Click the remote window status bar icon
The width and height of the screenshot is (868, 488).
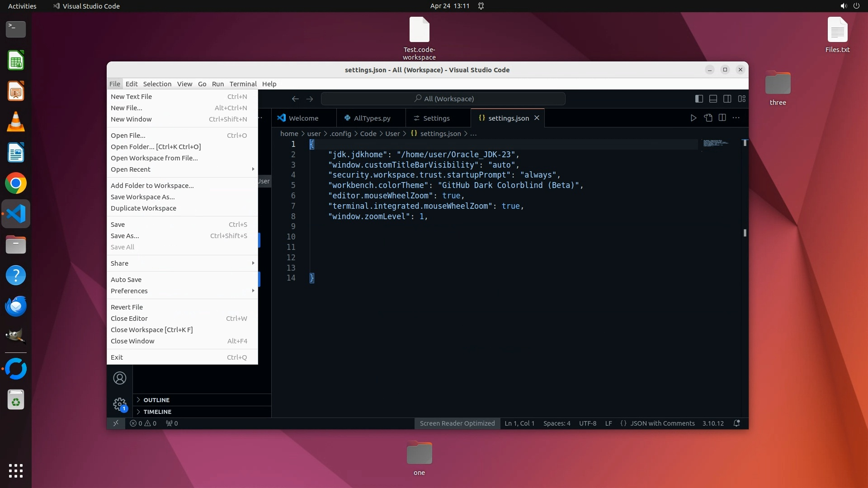[x=116, y=423]
